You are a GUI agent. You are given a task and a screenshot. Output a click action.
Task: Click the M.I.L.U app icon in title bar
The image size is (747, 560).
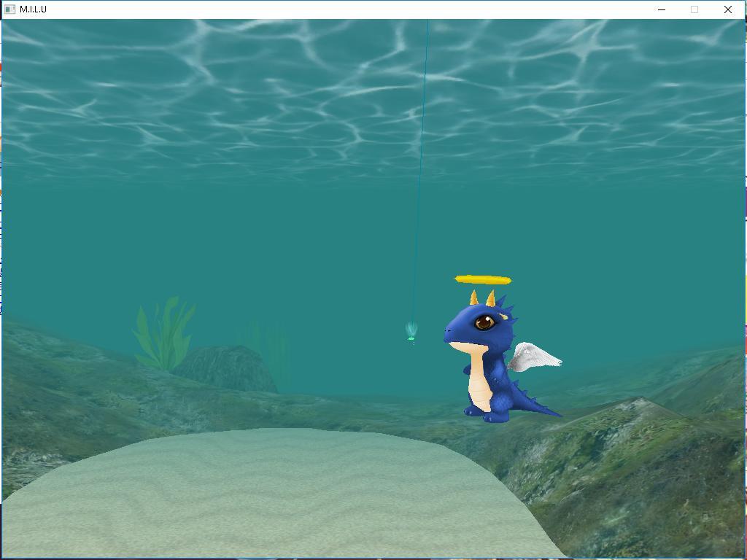pos(10,9)
